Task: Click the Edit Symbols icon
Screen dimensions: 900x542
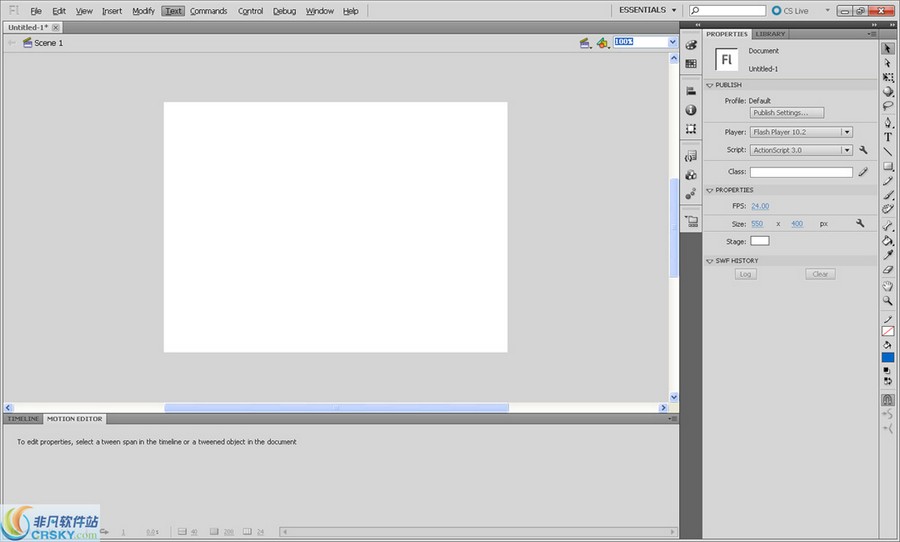Action: [x=602, y=43]
